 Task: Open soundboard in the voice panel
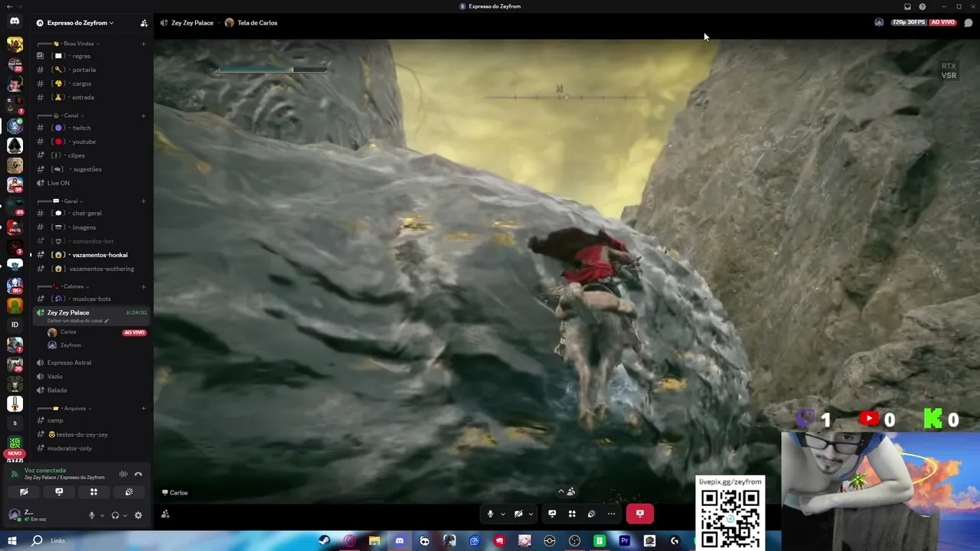click(x=129, y=492)
